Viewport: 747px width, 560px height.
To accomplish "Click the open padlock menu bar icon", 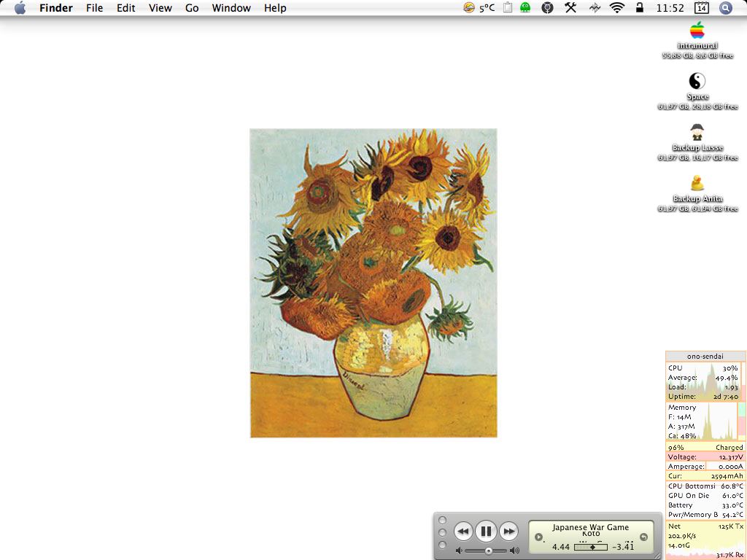I will 640,7.
